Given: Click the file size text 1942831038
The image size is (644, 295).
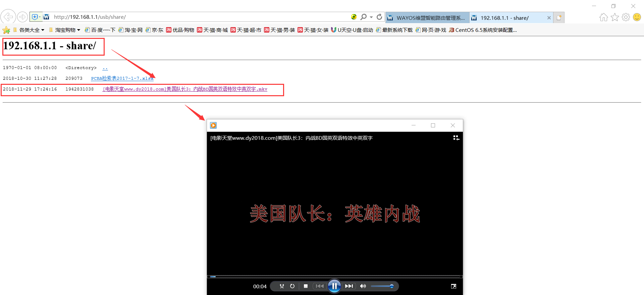Looking at the screenshot, I should 79,89.
